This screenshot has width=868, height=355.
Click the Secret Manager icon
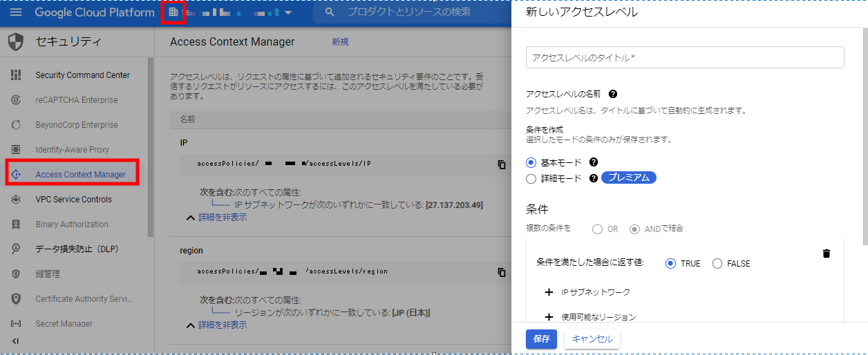tap(16, 324)
